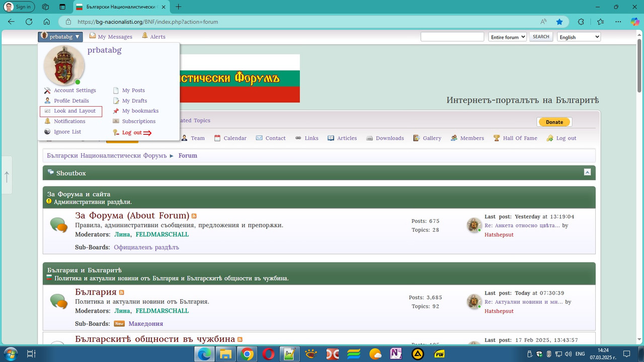Image resolution: width=644 pixels, height=362 pixels.
Task: Open last post Re: Актуални новини и мн
Action: (524, 302)
